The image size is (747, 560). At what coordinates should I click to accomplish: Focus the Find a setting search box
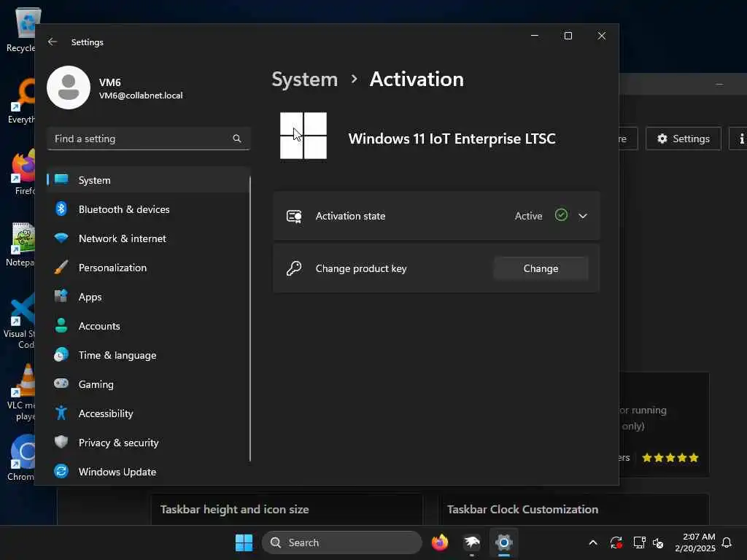coord(149,139)
